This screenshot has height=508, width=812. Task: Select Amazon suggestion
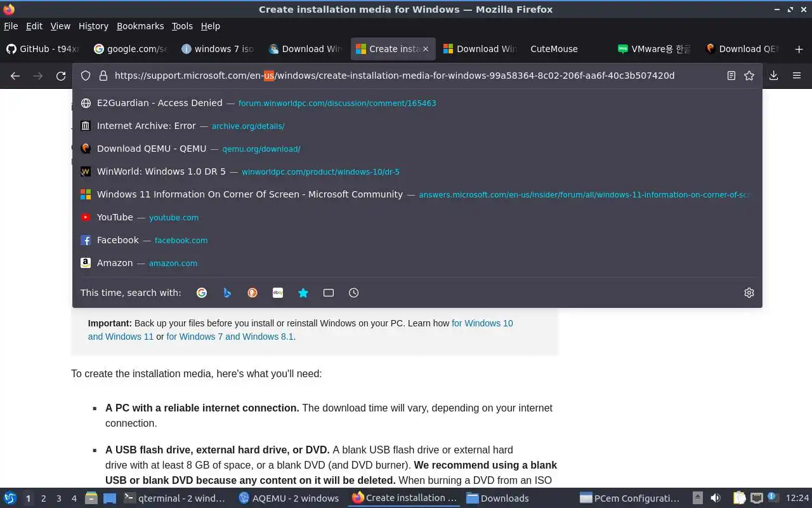tap(417, 263)
